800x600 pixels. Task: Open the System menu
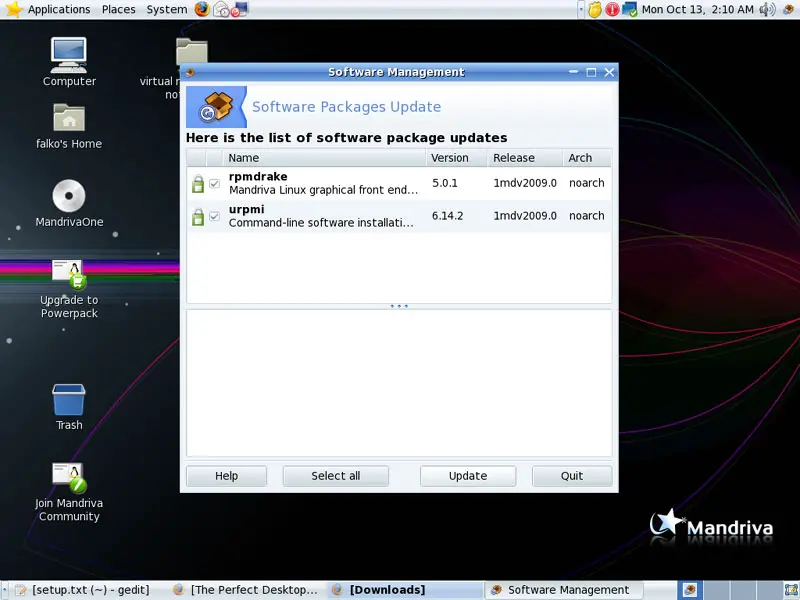[166, 9]
